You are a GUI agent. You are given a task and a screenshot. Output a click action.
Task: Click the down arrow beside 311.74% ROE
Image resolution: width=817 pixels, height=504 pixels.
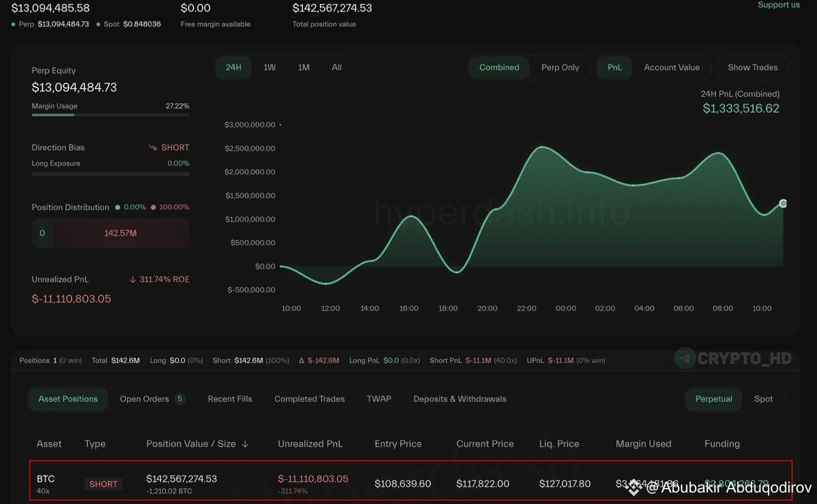133,279
